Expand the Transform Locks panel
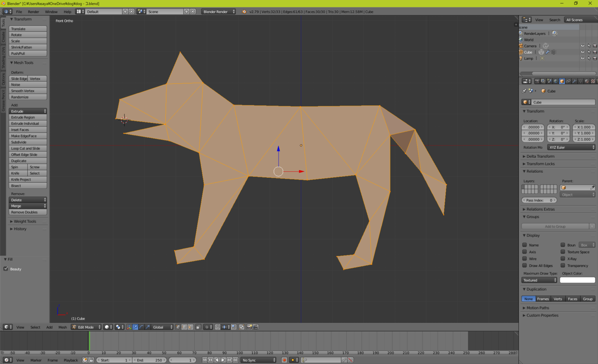 [x=540, y=164]
